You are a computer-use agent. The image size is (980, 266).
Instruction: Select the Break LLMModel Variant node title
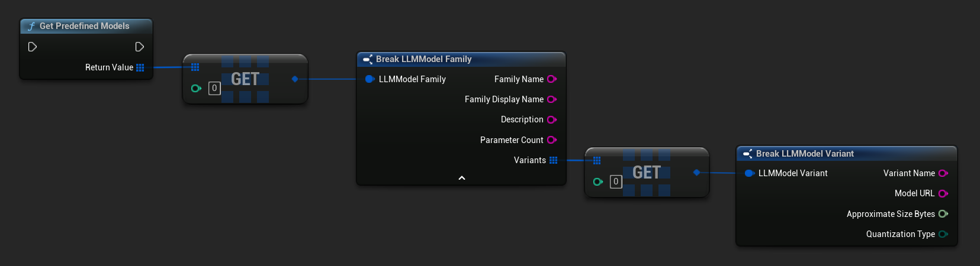[x=805, y=154]
